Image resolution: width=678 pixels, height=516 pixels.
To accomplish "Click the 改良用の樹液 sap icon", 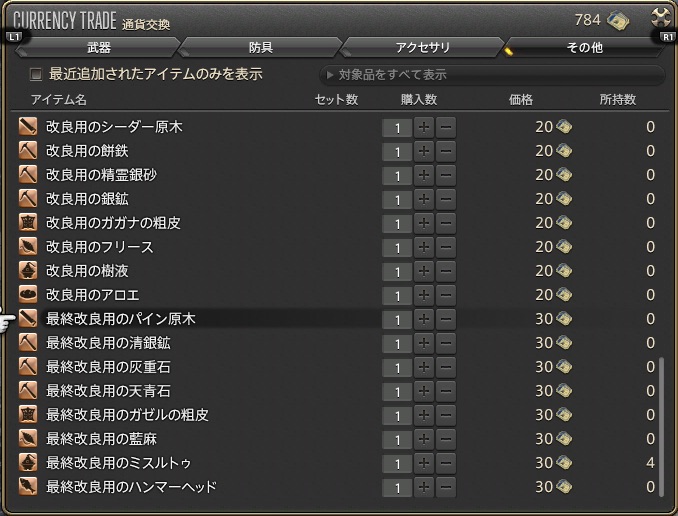I will (28, 271).
